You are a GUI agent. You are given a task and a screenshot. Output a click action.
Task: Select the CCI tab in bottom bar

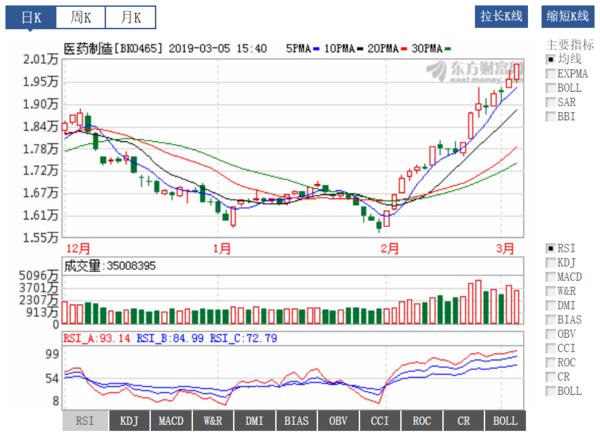[379, 421]
